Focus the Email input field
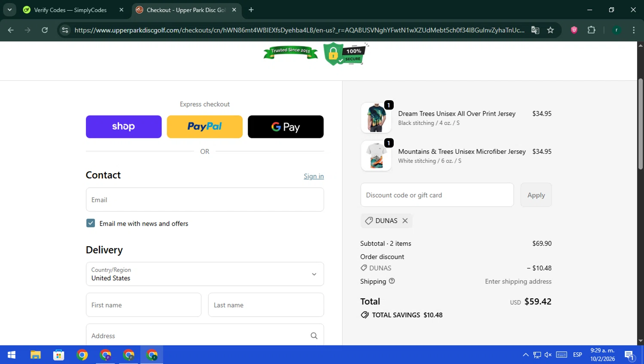The width and height of the screenshot is (644, 364). tap(205, 199)
